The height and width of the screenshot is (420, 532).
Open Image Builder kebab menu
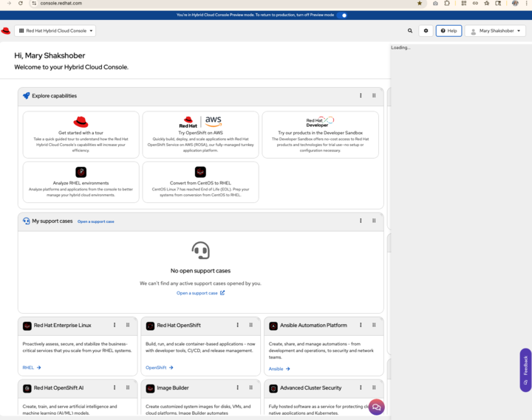pyautogui.click(x=237, y=388)
